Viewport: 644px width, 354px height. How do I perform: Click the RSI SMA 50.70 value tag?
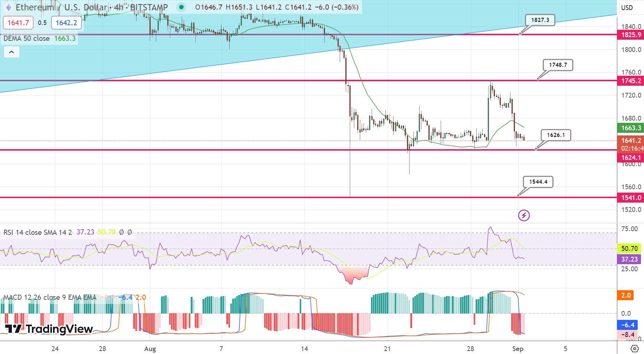[x=629, y=249]
